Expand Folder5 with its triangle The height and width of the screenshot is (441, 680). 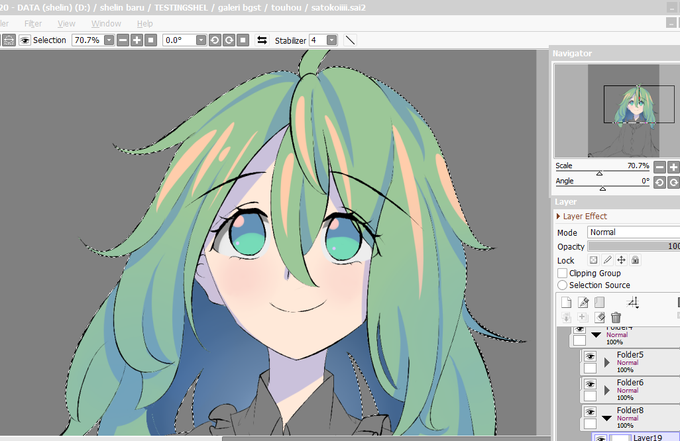click(x=607, y=362)
